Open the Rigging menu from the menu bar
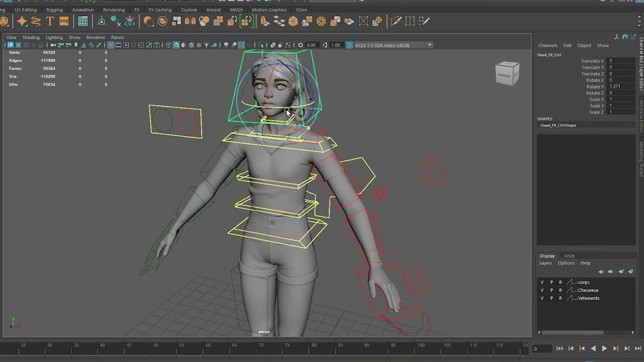The height and width of the screenshot is (362, 644). pos(55,10)
